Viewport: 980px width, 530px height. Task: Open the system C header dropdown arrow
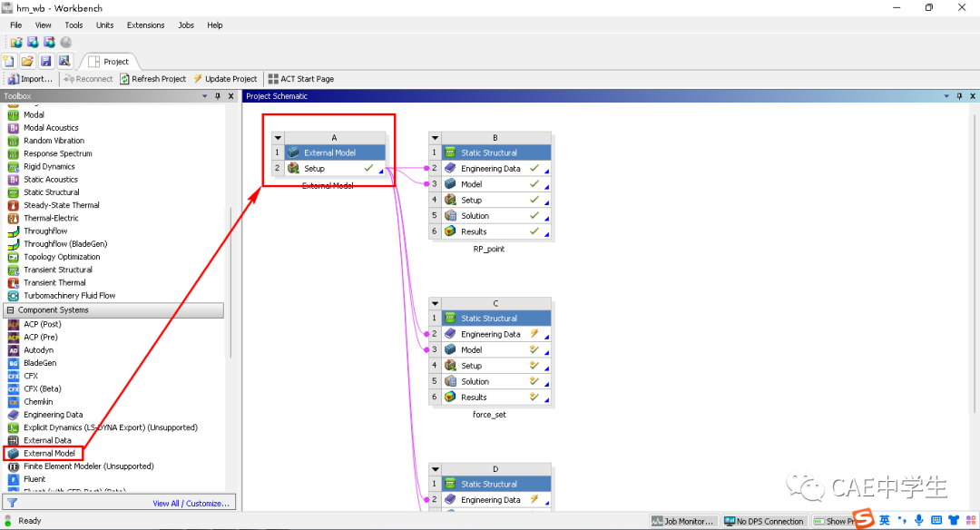pos(435,303)
